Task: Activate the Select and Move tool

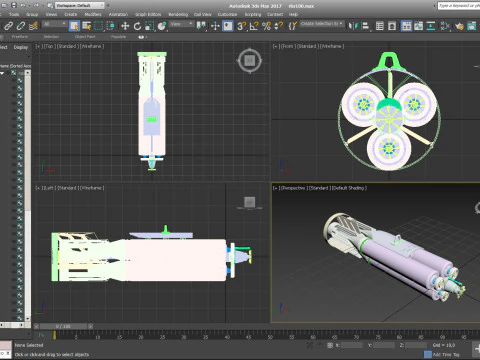Action: (x=125, y=26)
